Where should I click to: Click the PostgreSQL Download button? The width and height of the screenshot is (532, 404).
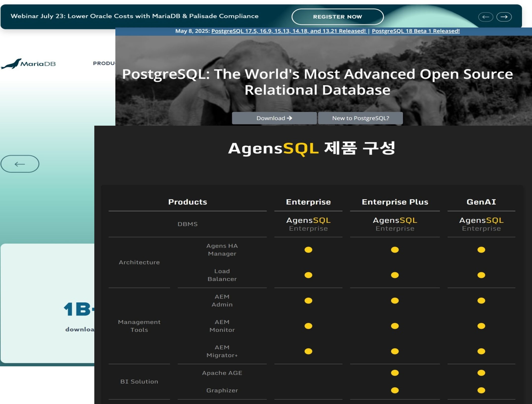tap(274, 118)
